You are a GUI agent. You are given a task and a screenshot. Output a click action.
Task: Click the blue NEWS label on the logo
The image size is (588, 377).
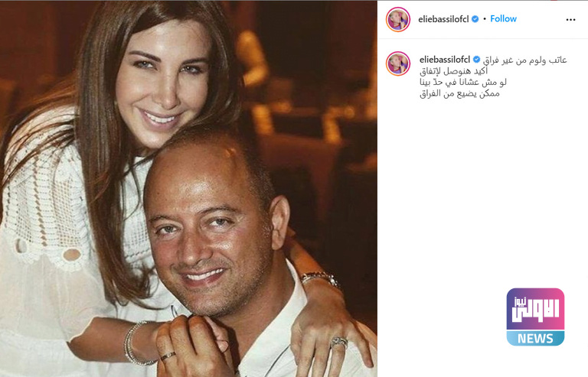click(535, 339)
